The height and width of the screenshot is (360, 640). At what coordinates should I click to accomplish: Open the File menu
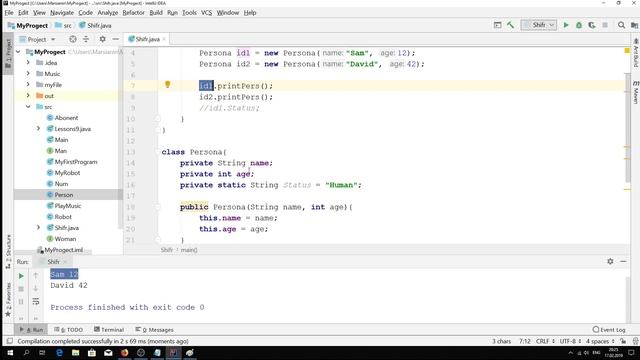tap(9, 13)
